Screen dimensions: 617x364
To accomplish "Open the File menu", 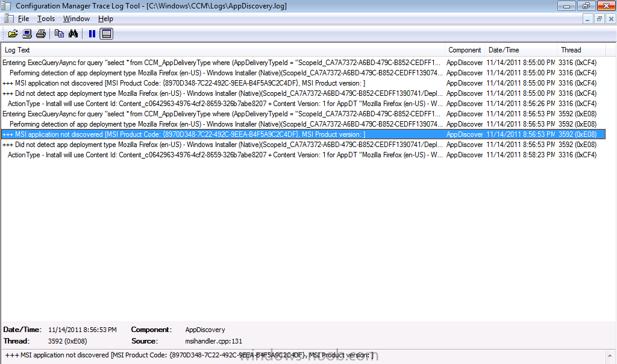I will (x=23, y=19).
